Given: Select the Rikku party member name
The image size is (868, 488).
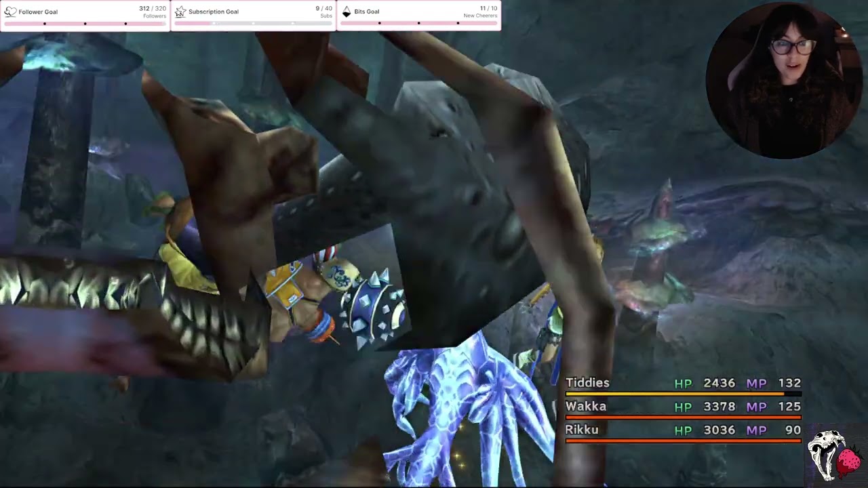Looking at the screenshot, I should click(582, 430).
